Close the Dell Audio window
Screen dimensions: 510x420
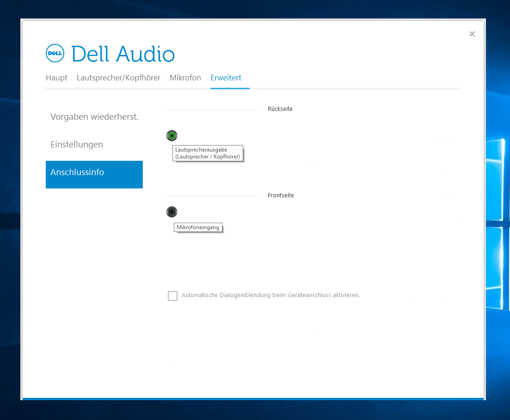pyautogui.click(x=472, y=34)
